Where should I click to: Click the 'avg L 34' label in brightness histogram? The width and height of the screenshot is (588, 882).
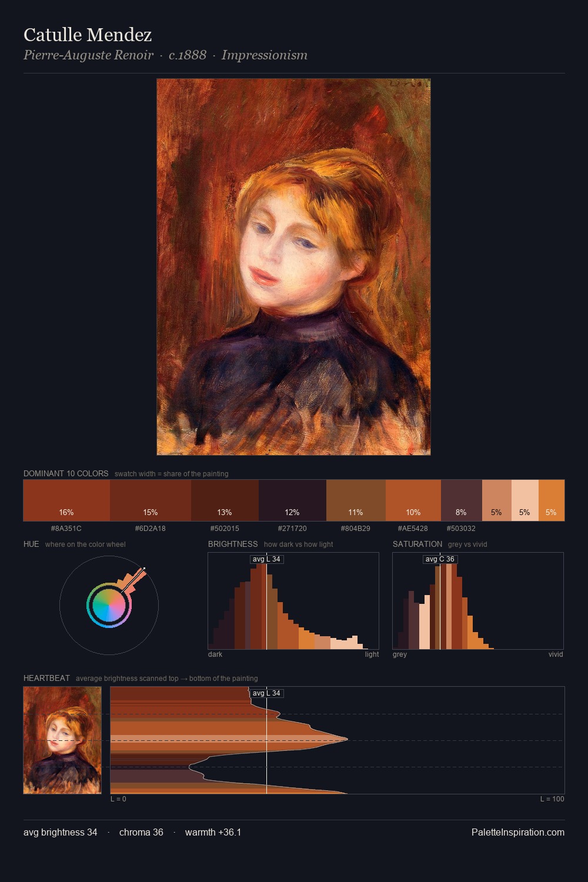click(266, 559)
